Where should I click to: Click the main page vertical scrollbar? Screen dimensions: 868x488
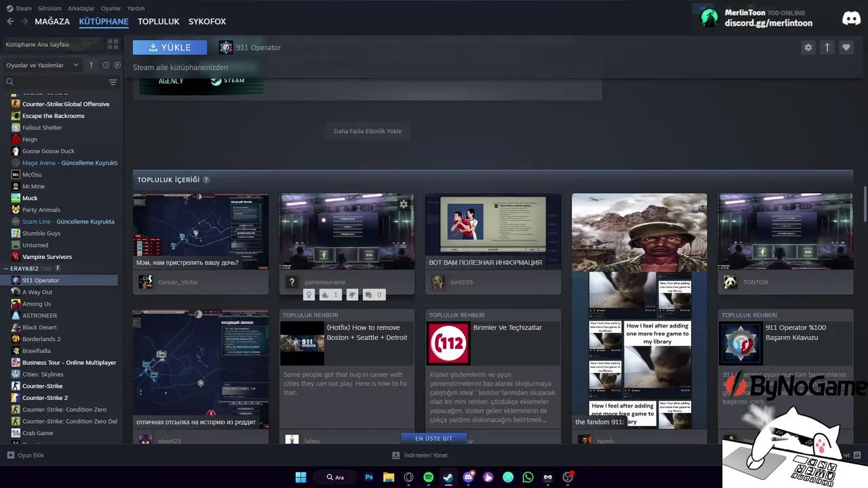pos(864,203)
